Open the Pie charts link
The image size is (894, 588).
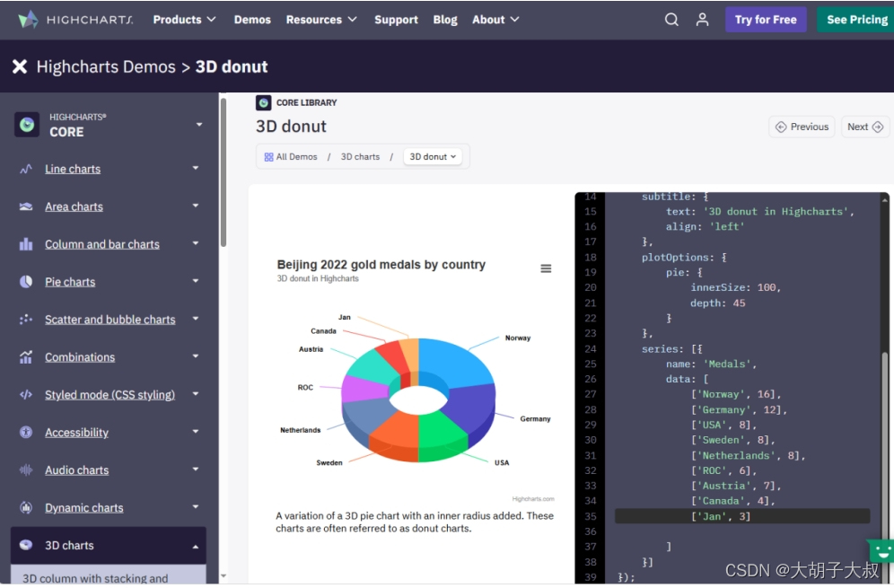click(x=70, y=282)
